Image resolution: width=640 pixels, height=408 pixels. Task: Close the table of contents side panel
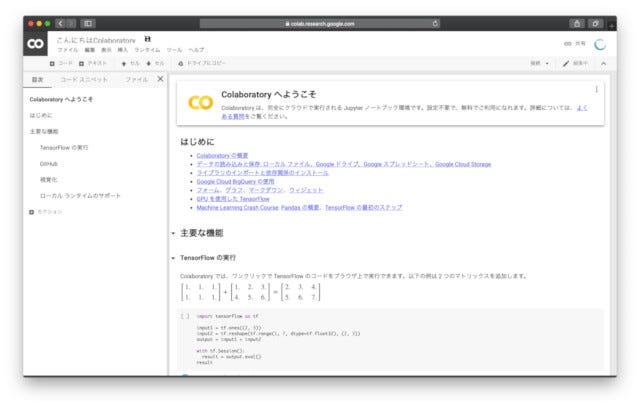coord(161,79)
